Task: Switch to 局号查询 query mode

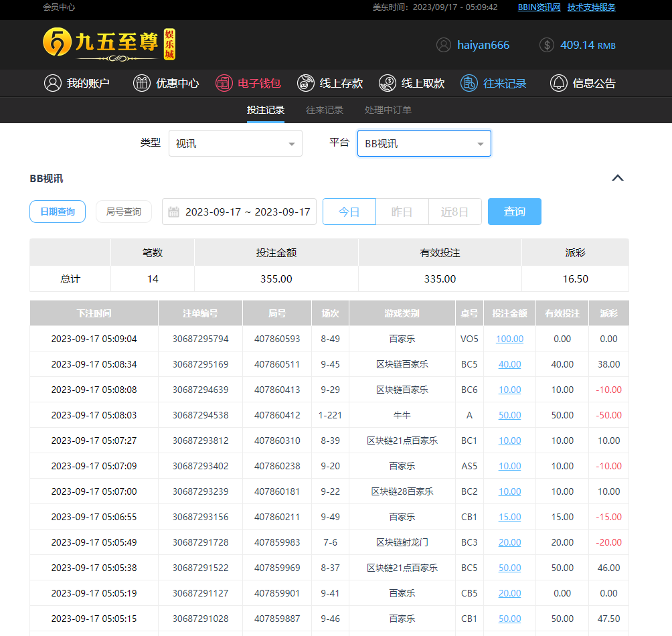Action: pos(124,212)
